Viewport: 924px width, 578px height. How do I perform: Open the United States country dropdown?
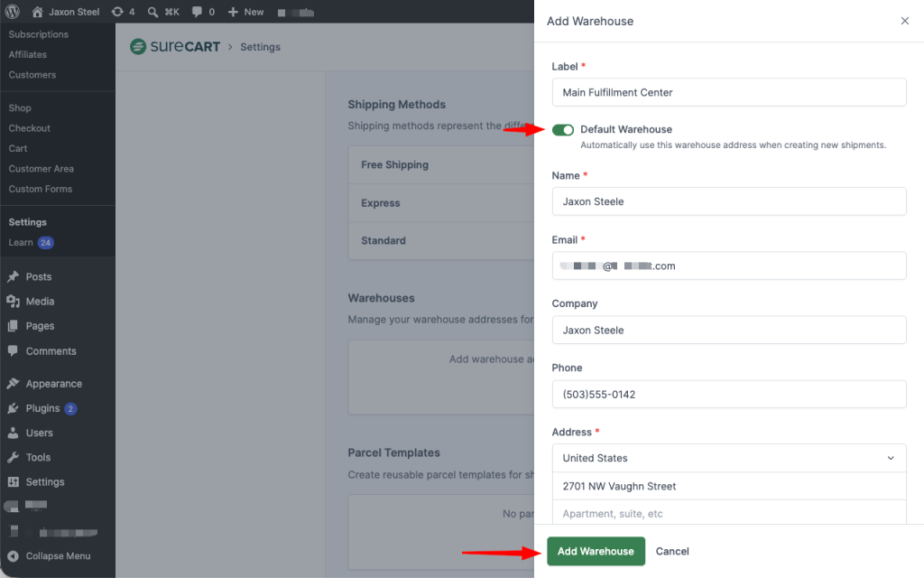pos(729,458)
